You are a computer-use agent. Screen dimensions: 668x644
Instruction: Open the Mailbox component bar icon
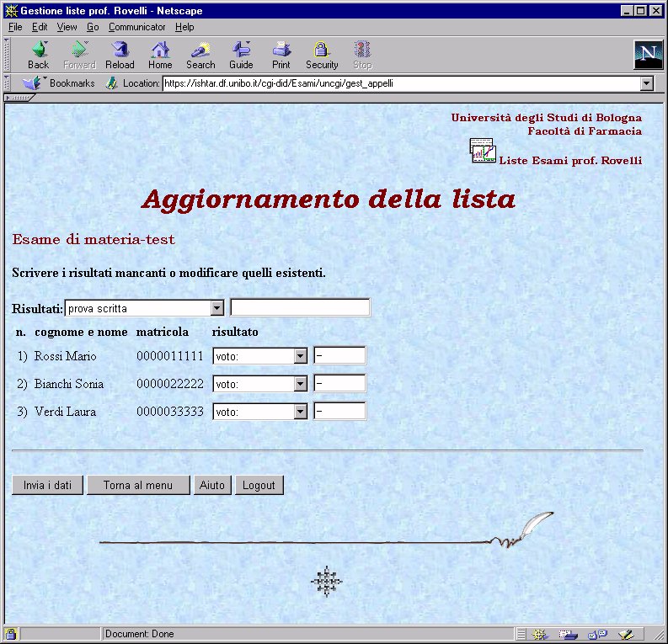568,634
